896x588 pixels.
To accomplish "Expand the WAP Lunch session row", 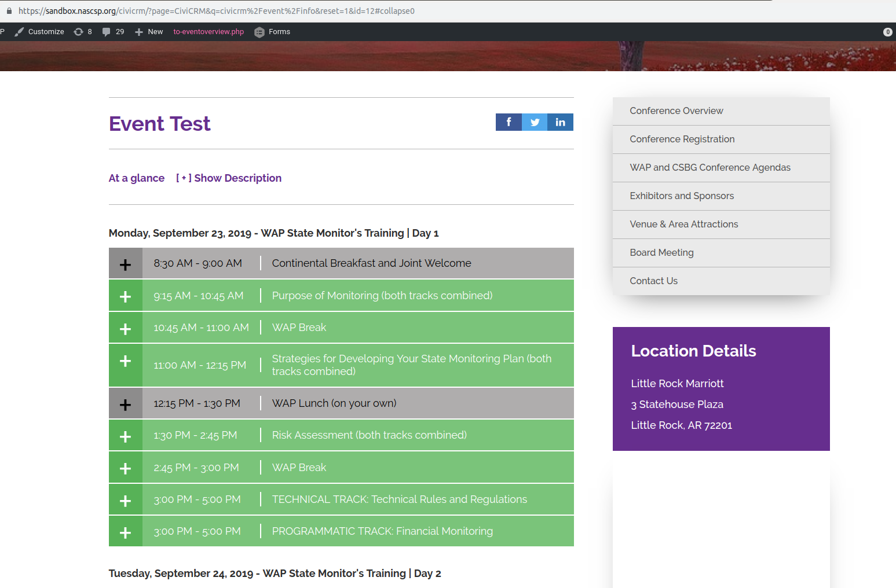I will pyautogui.click(x=125, y=405).
